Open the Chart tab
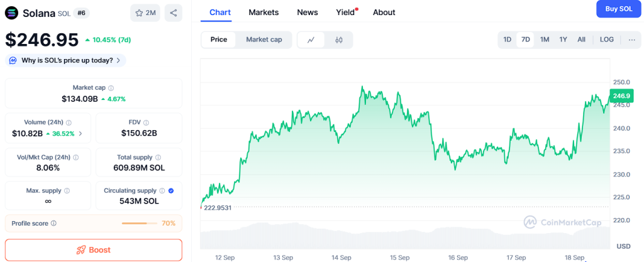This screenshot has height=262, width=644. (220, 13)
